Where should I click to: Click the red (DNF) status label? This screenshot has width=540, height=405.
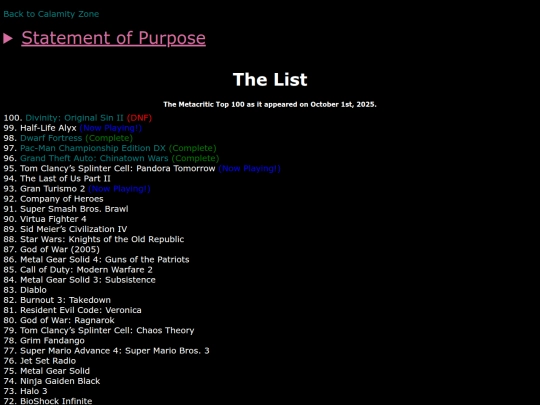pyautogui.click(x=139, y=118)
